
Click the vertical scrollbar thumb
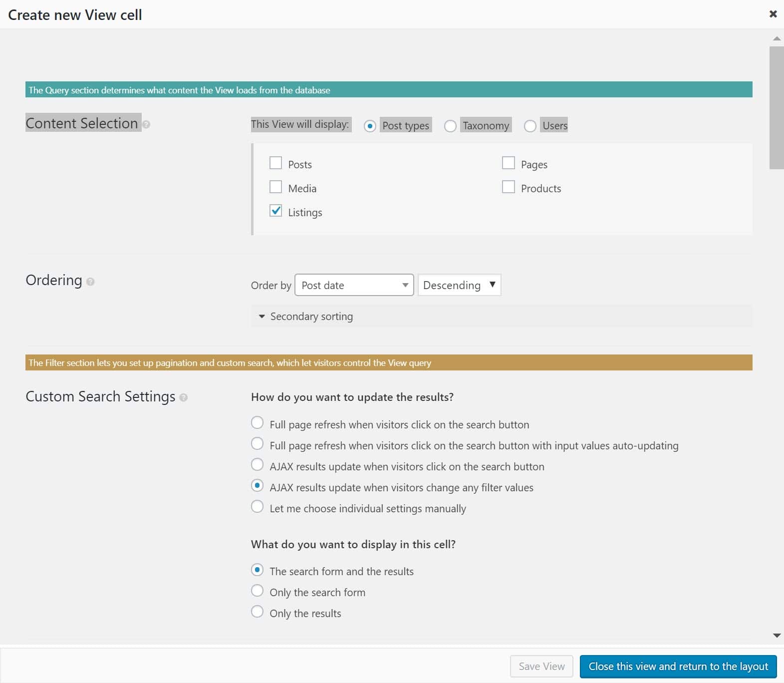777,107
